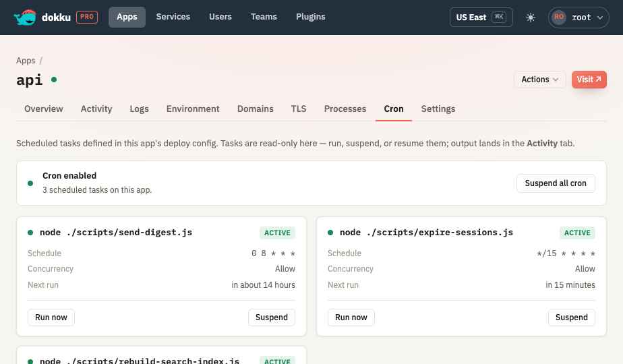Click 'in 15 minutes' next run value
Screen dimensions: 623x364
coord(570,285)
